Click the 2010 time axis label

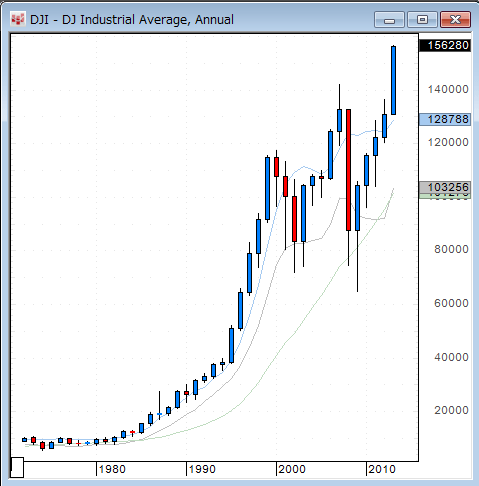382,469
